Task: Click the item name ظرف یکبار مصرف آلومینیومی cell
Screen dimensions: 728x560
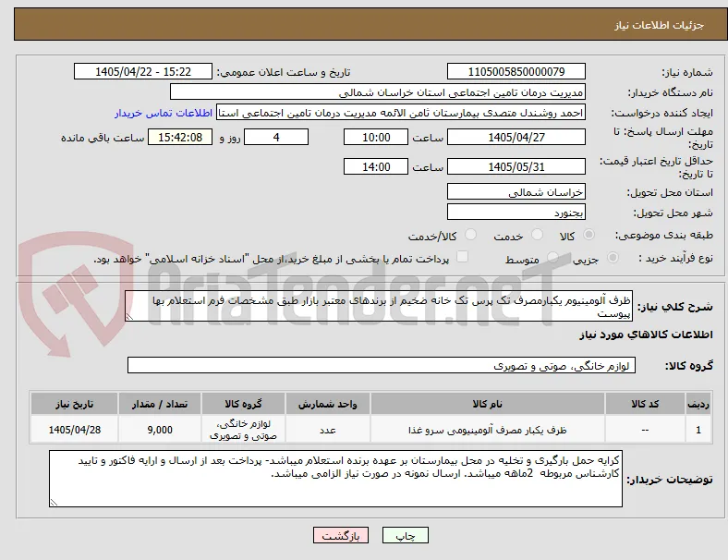Action: 488,430
